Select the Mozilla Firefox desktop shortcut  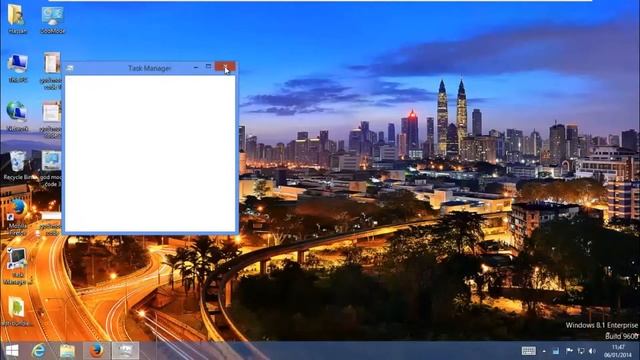18,217
